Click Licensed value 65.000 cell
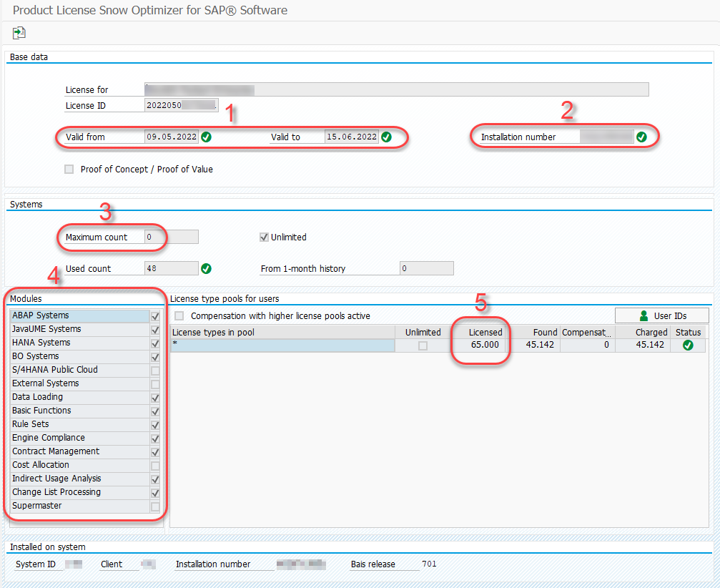Image resolution: width=720 pixels, height=588 pixels. 478,346
